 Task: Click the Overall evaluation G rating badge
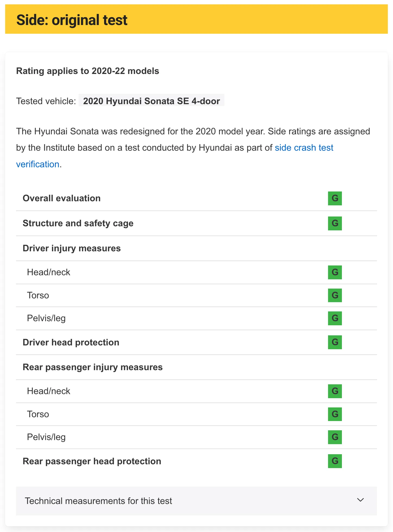335,198
